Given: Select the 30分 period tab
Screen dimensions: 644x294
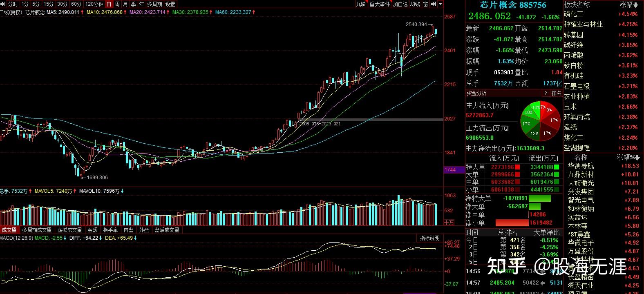Looking at the screenshot, I should [x=63, y=4].
